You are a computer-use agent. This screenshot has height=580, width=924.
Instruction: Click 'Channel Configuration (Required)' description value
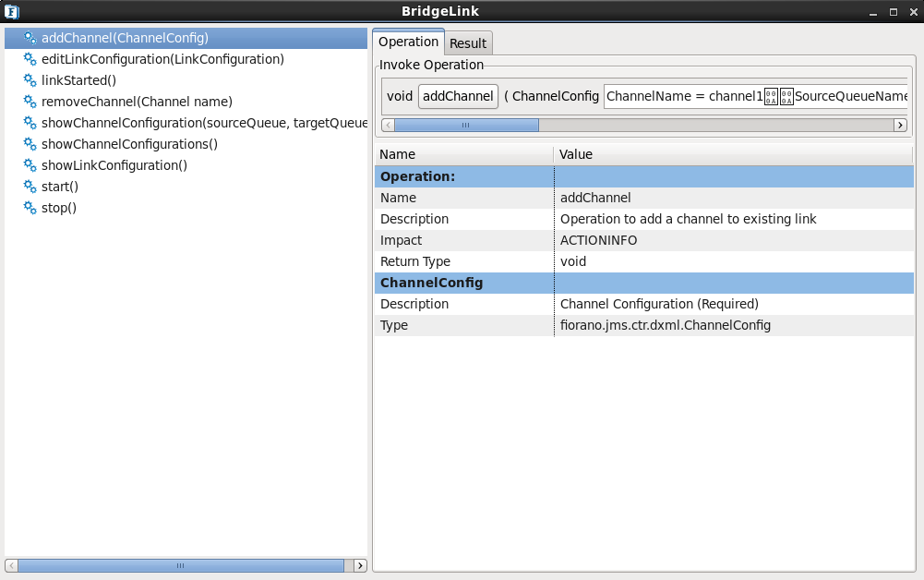(659, 304)
